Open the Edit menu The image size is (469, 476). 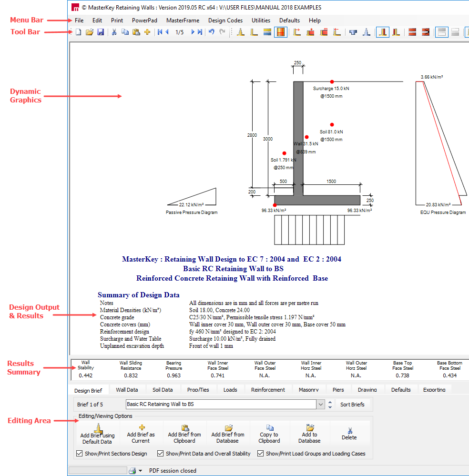click(97, 20)
